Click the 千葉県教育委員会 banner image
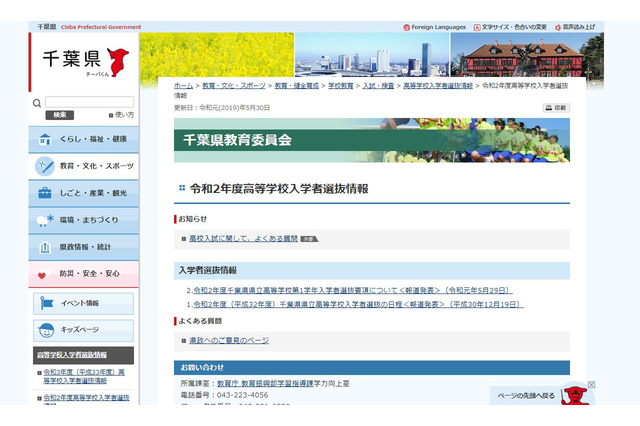640x426 pixels. 372,140
